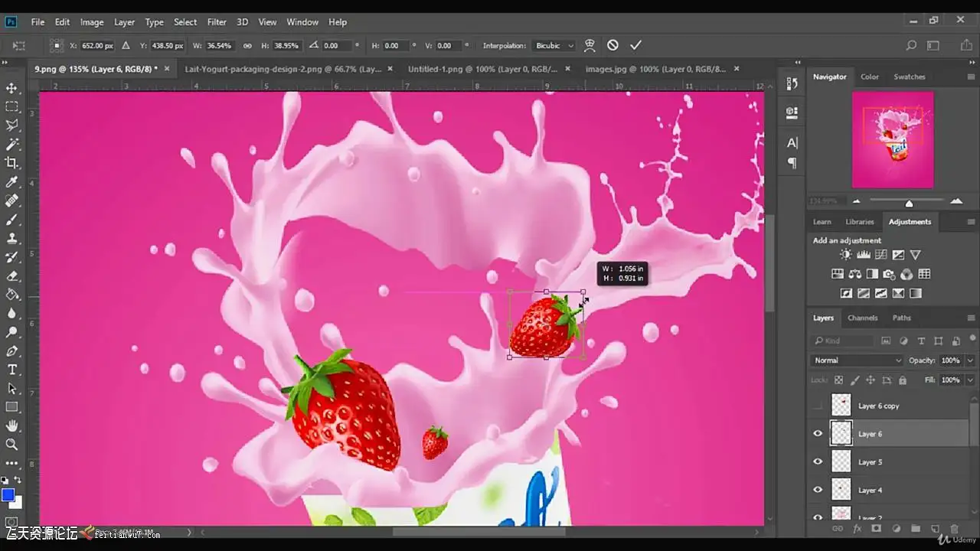Hide Layer 5 visibility eye

(x=818, y=462)
